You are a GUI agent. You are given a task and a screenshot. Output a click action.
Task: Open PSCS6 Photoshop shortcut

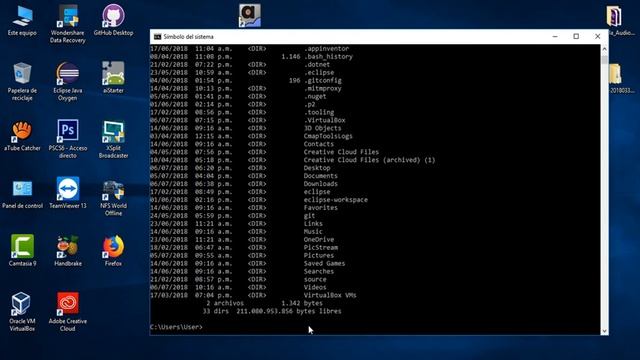(x=68, y=139)
